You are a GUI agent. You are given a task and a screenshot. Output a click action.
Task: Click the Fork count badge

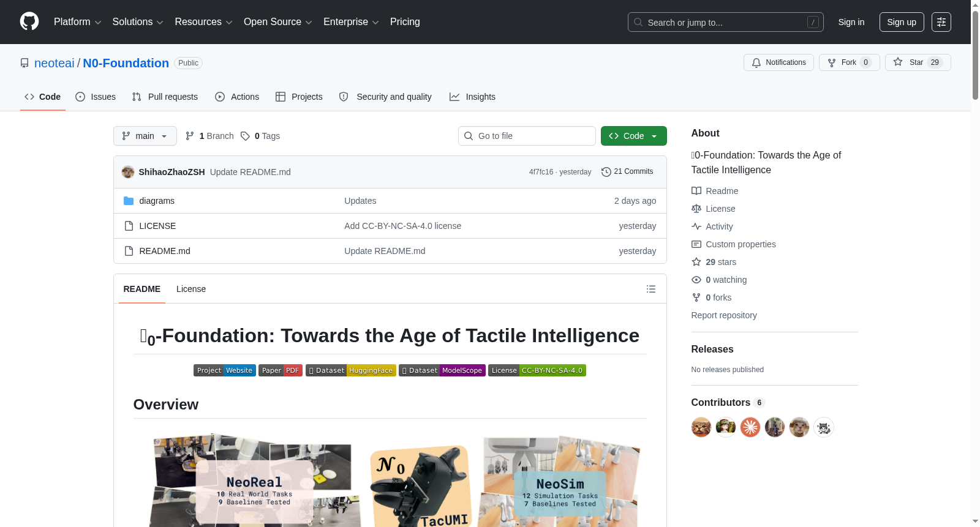click(x=865, y=62)
